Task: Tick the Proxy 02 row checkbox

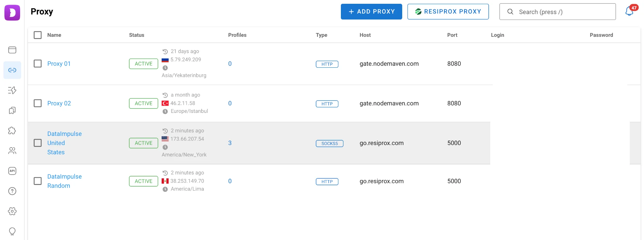Action: coord(38,103)
